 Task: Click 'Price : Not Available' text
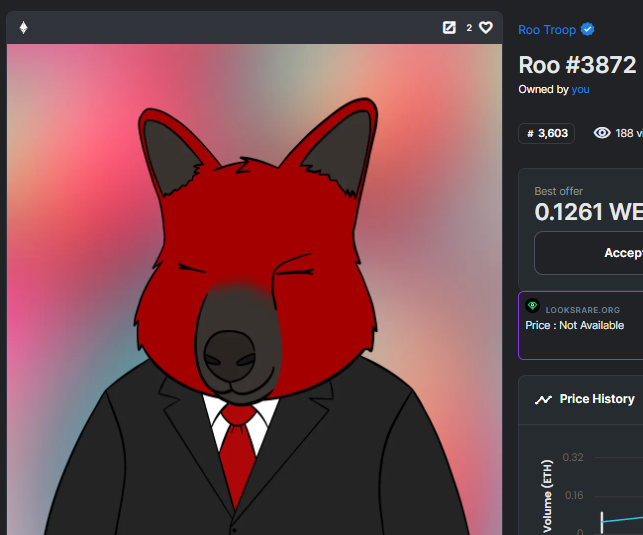(x=575, y=326)
